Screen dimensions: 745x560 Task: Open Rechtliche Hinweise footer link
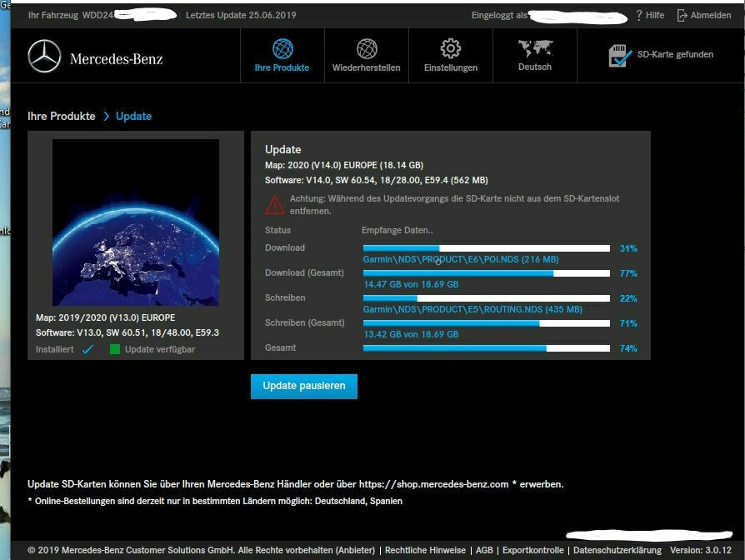(x=425, y=550)
